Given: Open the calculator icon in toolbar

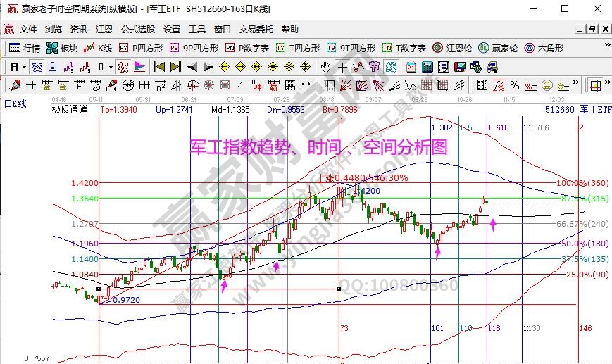Looking at the screenshot, I should click(x=427, y=67).
